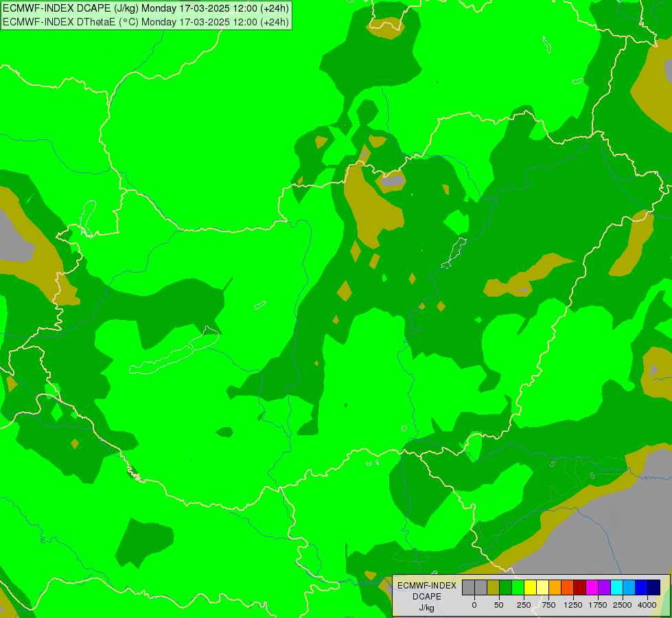672x618 pixels.
Task: Click the legend value '0'
Action: tap(474, 605)
